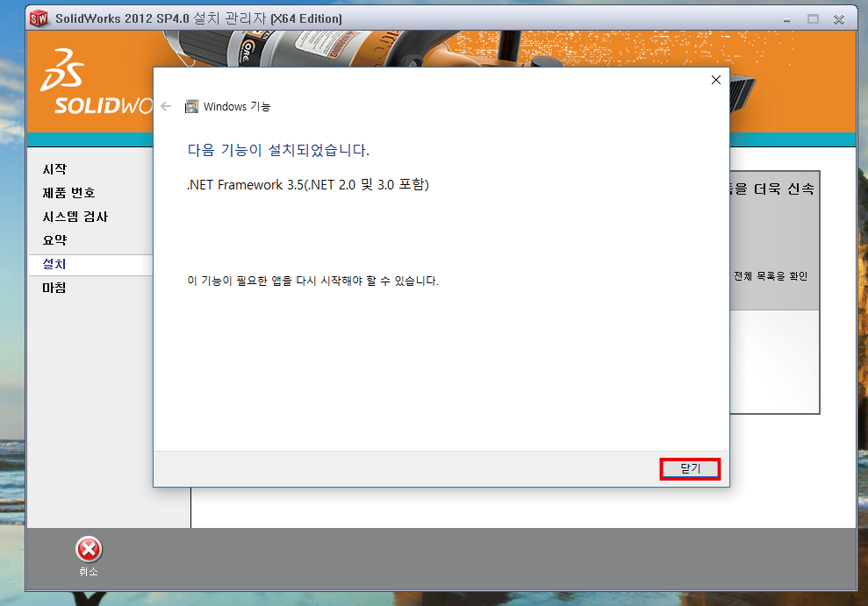Select 요약 step in the sidebar
The image size is (868, 606).
[x=54, y=240]
